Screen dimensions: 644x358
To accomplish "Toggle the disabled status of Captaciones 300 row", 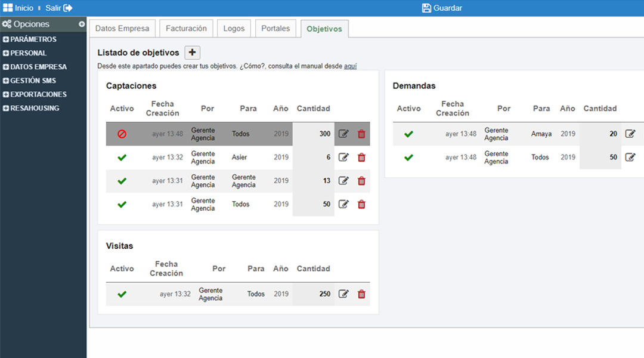I will [122, 134].
